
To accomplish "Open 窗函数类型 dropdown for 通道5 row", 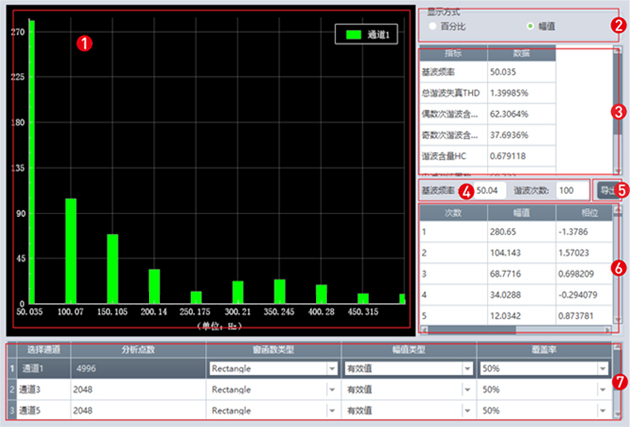I will 332,411.
